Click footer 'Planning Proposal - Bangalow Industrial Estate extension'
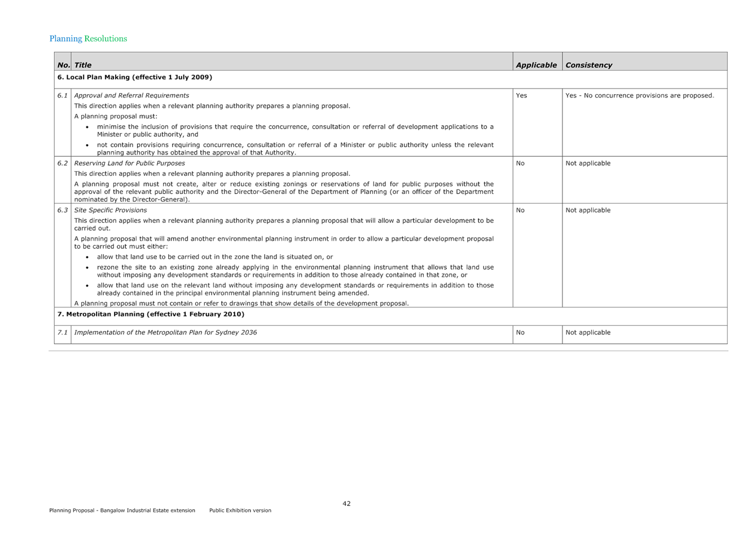756x534 pixels. click(122, 510)
